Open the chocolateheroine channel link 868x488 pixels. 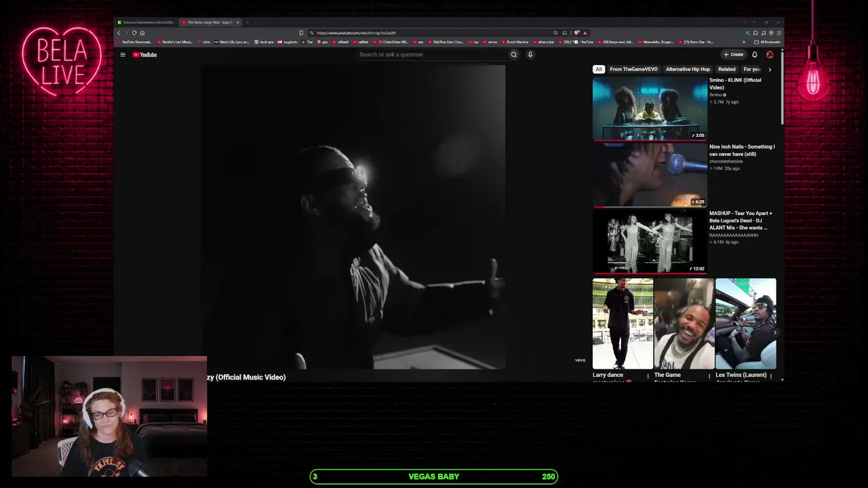(x=726, y=161)
